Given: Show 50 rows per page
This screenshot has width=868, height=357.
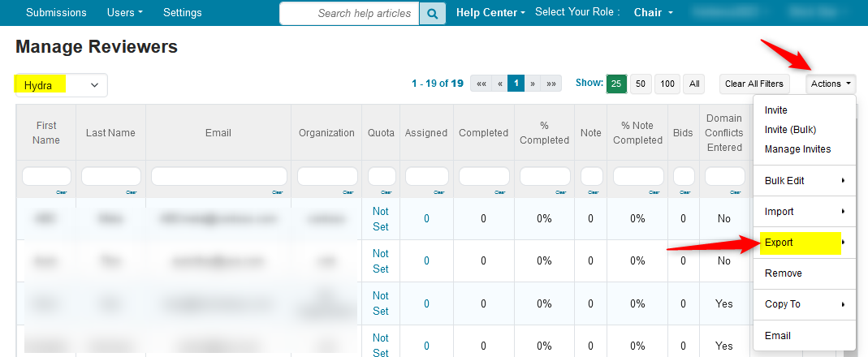Looking at the screenshot, I should 641,84.
